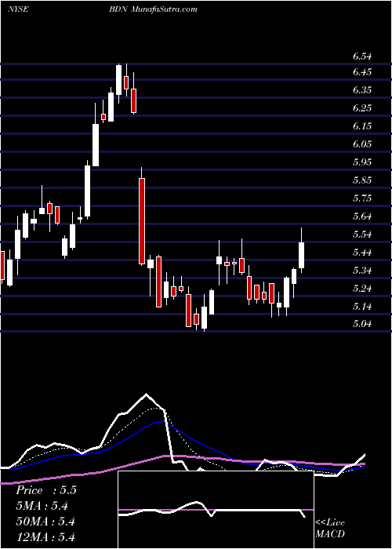Viewport: 392px width, 549px height.
Task: Click the <<Live MACD label
Action: point(330,529)
